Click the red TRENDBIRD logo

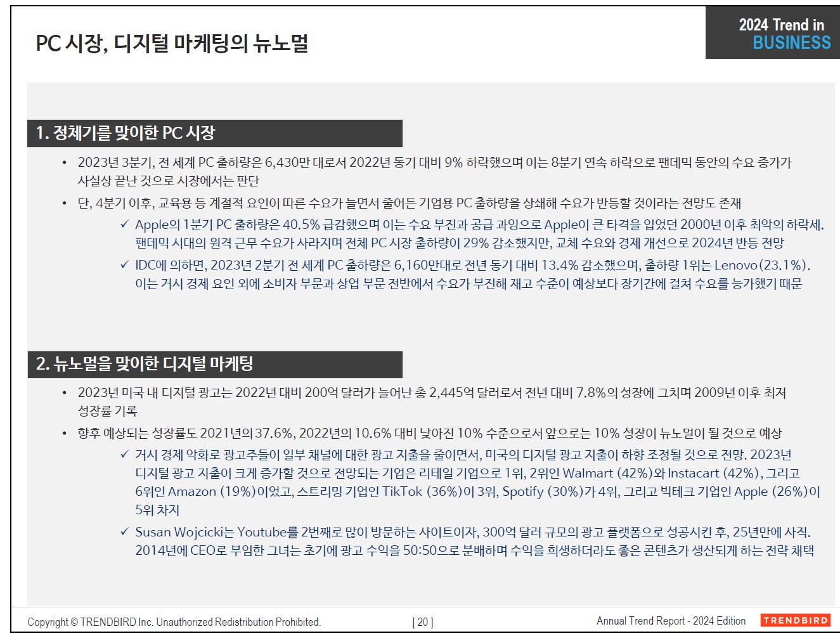click(796, 620)
